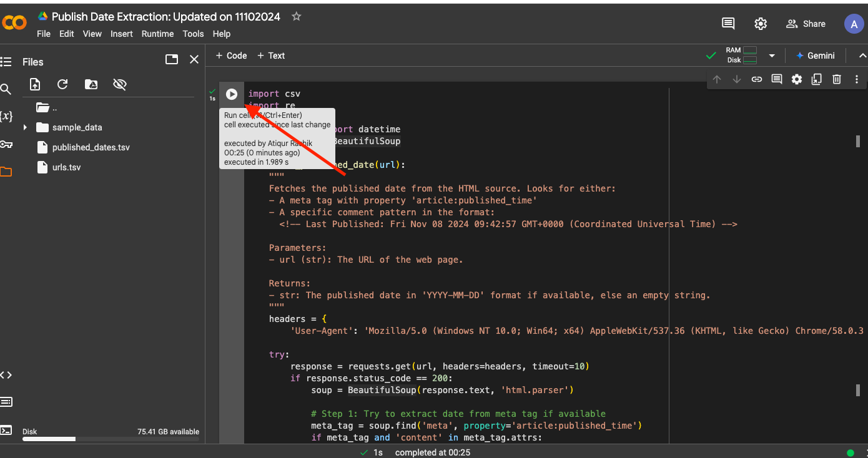Open Gemini assistant
Screen dimensions: 868x458
point(816,56)
